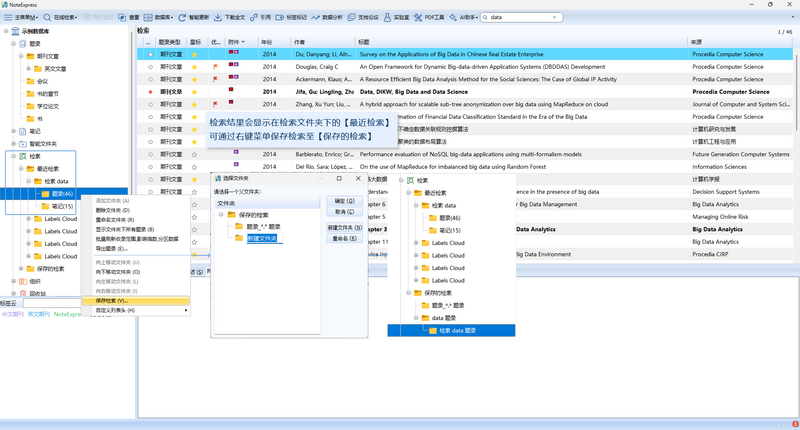Viewport: 800px width, 430px height.
Task: Collapse the 题录 tree node expander
Action: [14, 43]
